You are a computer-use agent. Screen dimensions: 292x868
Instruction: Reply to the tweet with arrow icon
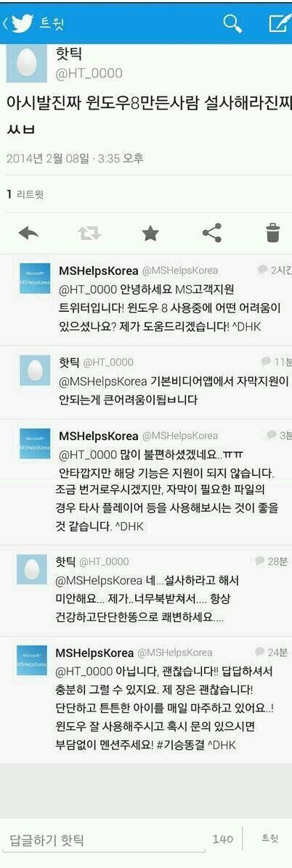pos(28,233)
